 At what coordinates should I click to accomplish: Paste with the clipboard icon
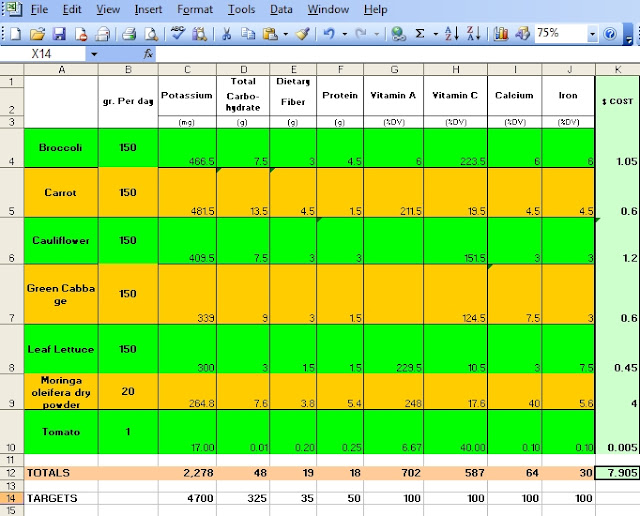click(270, 33)
